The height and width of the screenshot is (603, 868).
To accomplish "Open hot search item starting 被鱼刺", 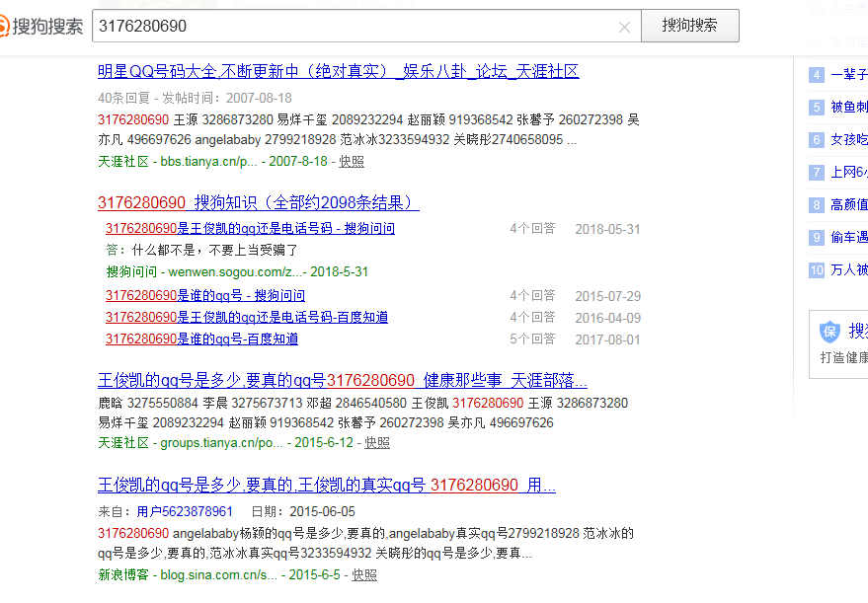I will (x=849, y=107).
